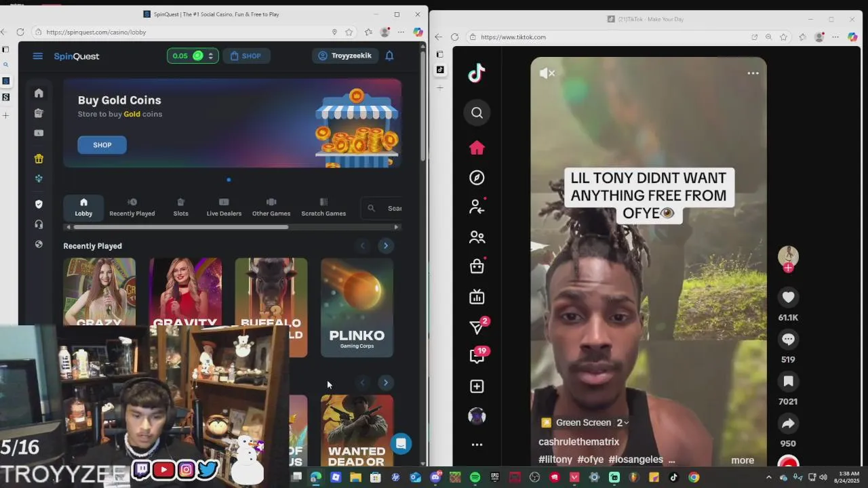Select the Live Dealers tab
This screenshot has height=488, width=868.
(224, 207)
